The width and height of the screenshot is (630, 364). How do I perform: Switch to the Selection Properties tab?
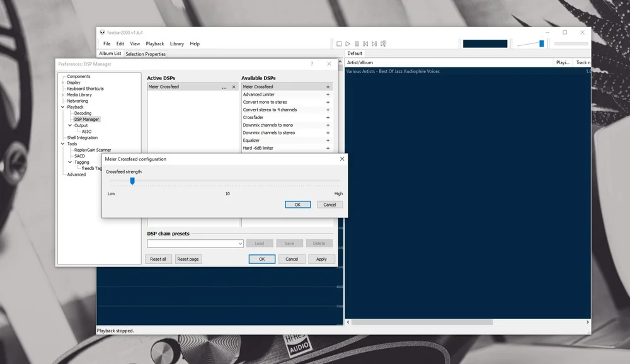146,54
